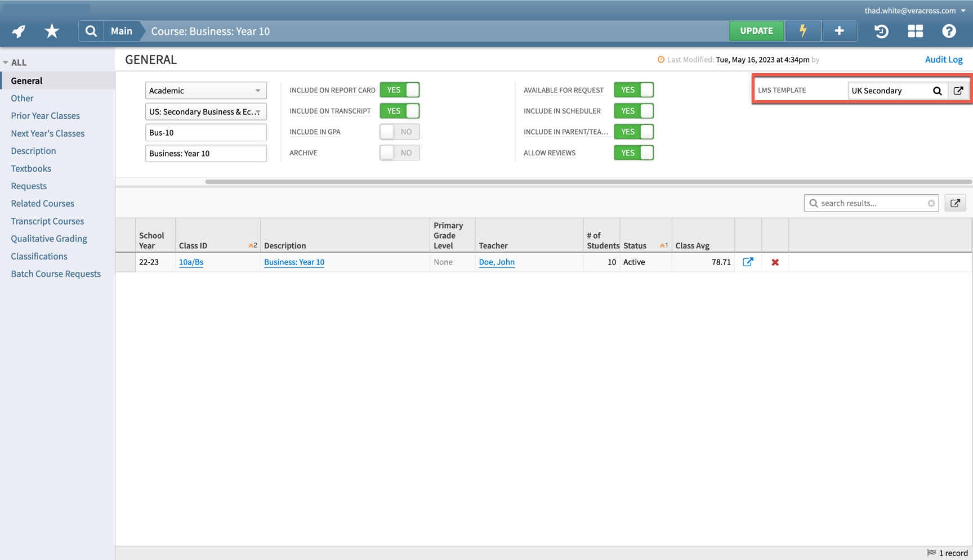Viewport: 973px width, 560px height.
Task: Open the US: Secondary Business dropdown
Action: tap(206, 111)
